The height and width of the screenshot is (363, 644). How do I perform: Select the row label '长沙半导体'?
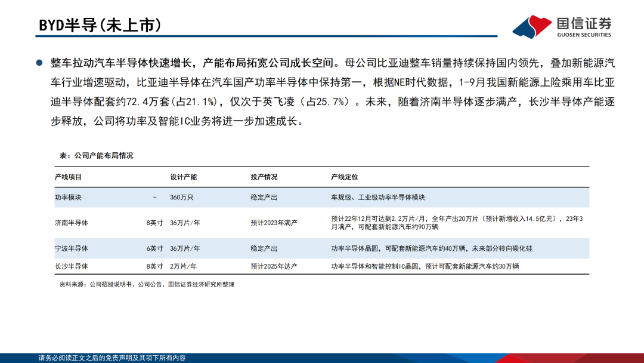[x=72, y=266]
